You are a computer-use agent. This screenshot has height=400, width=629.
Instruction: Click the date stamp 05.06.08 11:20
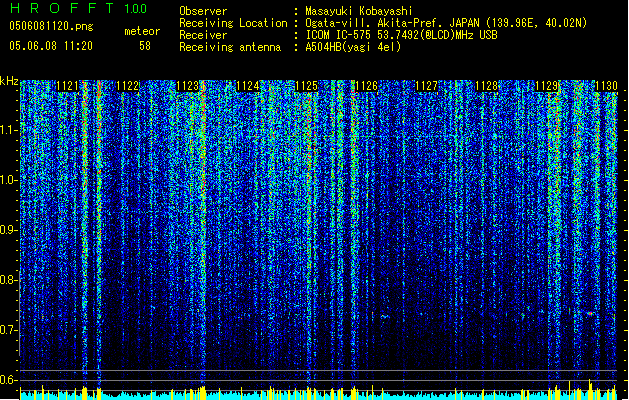pyautogui.click(x=51, y=45)
